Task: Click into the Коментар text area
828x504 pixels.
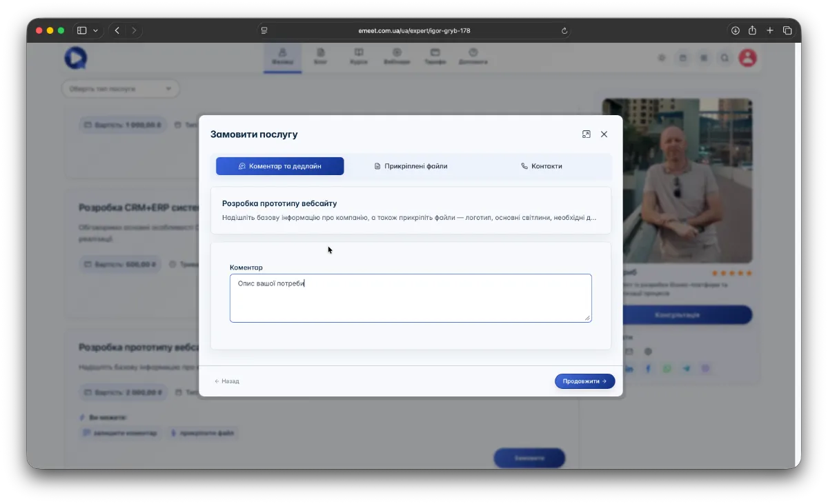Action: (410, 298)
